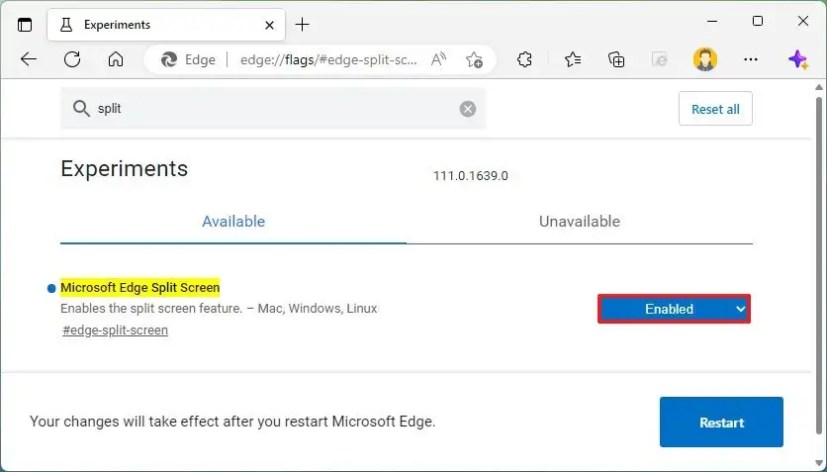Clear the flags search text
Image resolution: width=827 pixels, height=472 pixels.
pos(468,109)
